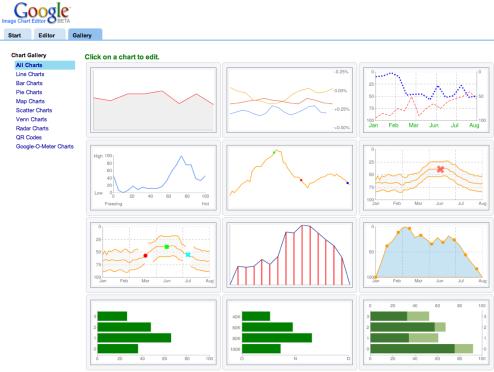Select All Charts in Chart Gallery

(45, 65)
